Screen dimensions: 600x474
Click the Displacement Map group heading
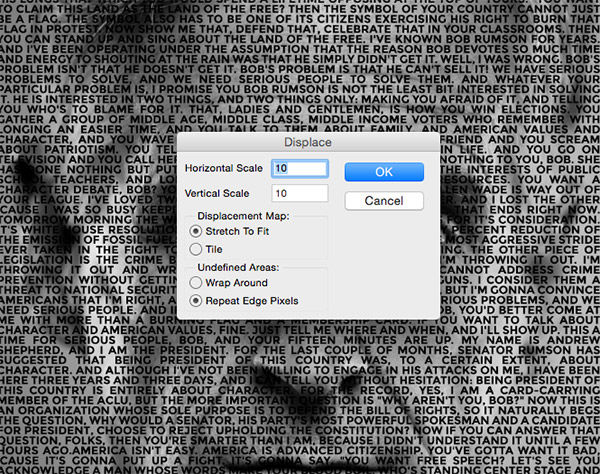(243, 216)
